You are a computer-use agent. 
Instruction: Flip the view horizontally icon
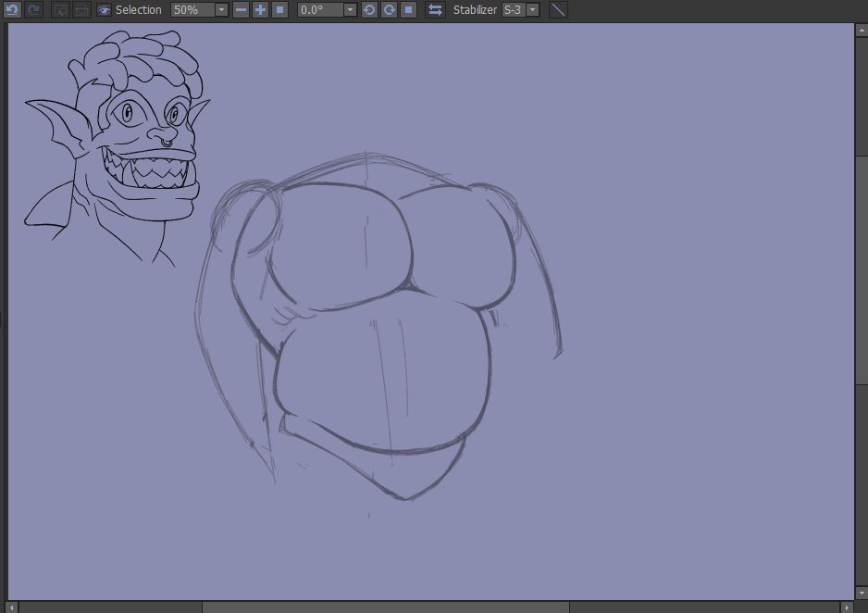[436, 10]
